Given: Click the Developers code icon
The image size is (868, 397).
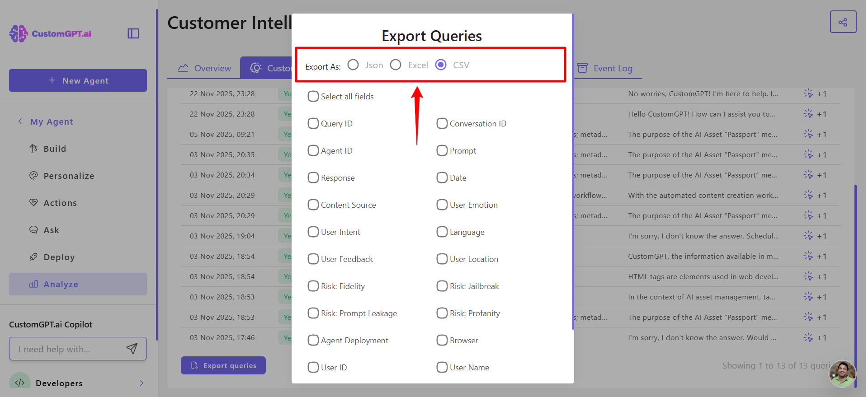Looking at the screenshot, I should click(20, 383).
